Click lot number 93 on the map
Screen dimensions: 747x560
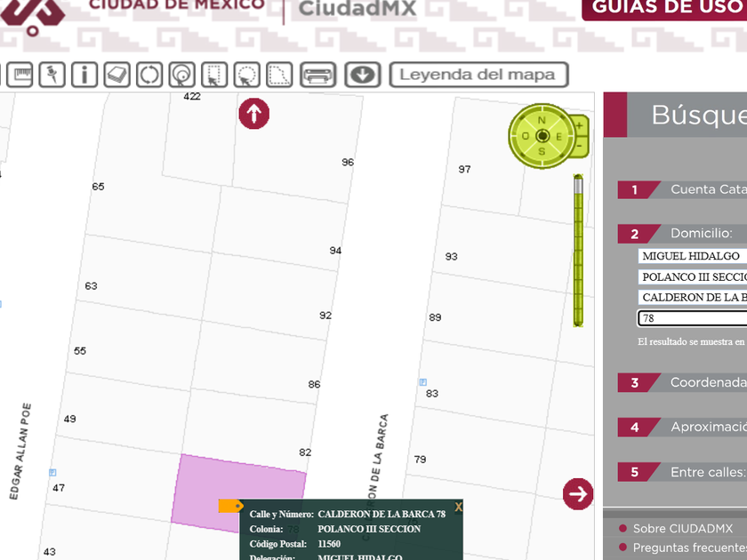[451, 257]
